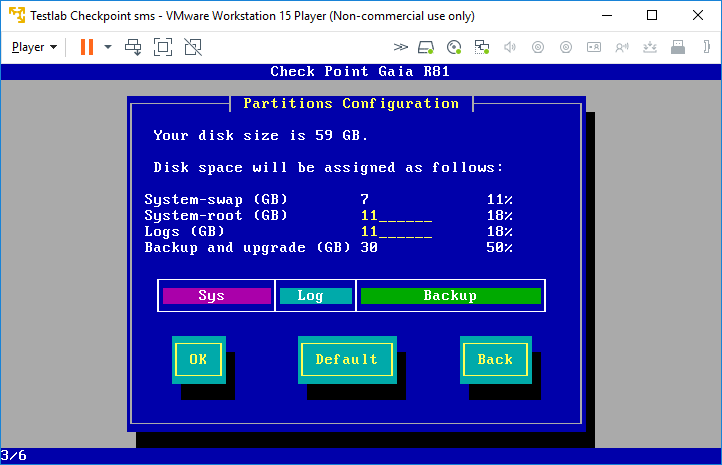The height and width of the screenshot is (465, 722).
Task: Click the Partitions Configuration title
Action: (351, 104)
